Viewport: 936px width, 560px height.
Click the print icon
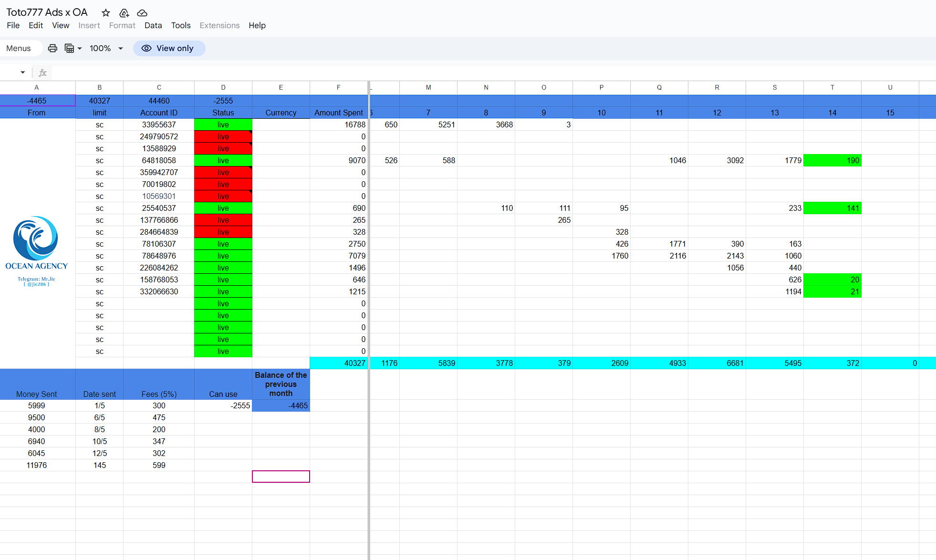tap(52, 48)
